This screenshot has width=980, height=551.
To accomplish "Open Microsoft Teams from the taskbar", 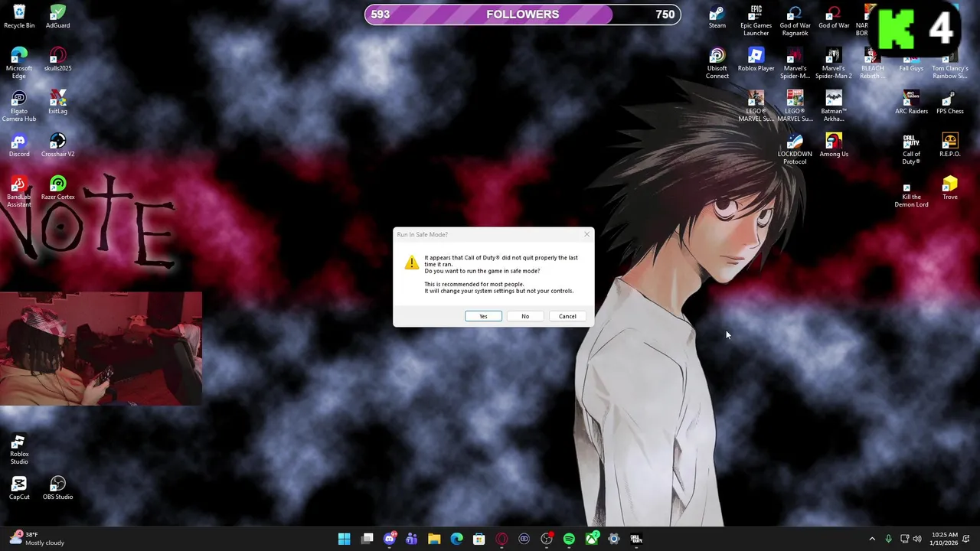I will point(412,539).
